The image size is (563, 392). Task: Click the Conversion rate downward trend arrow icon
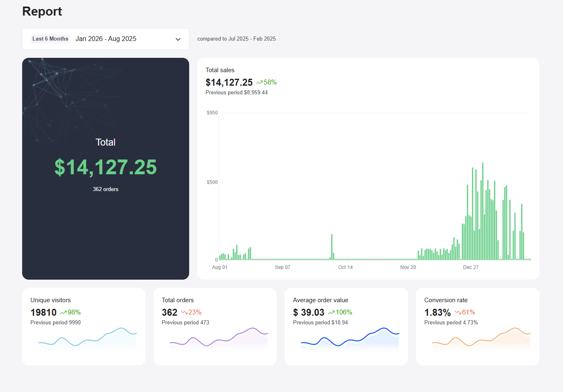[x=458, y=312]
